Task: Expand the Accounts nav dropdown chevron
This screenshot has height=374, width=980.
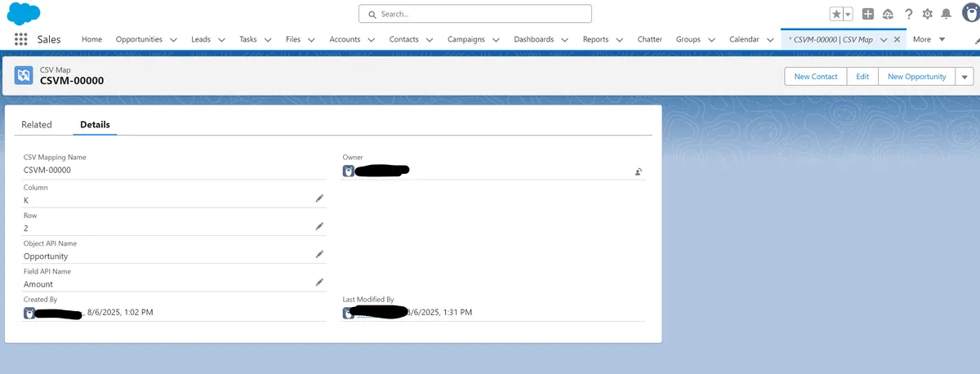Action: point(371,39)
